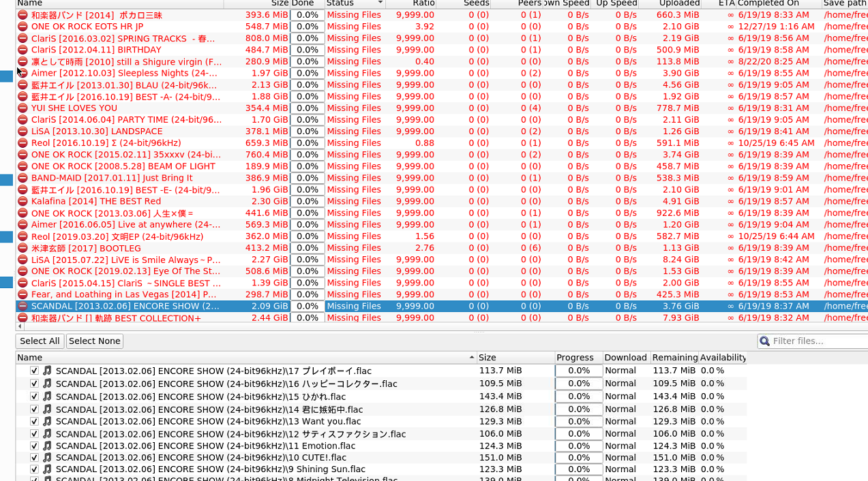
Task: Click progress bar of 13 Want you.flac
Action: click(579, 421)
